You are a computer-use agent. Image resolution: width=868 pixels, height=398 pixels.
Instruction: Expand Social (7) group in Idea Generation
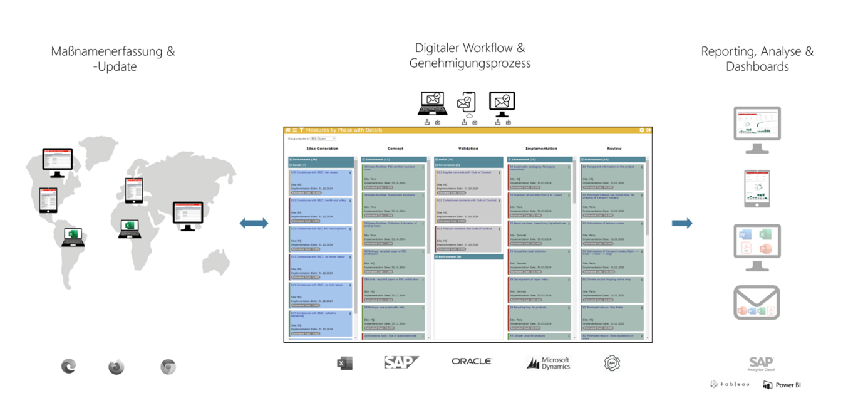pos(291,165)
